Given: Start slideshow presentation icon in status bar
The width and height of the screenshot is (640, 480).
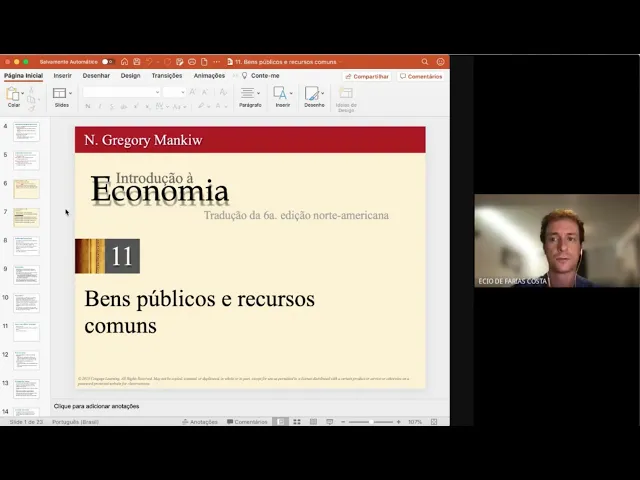Looking at the screenshot, I should coord(329,422).
